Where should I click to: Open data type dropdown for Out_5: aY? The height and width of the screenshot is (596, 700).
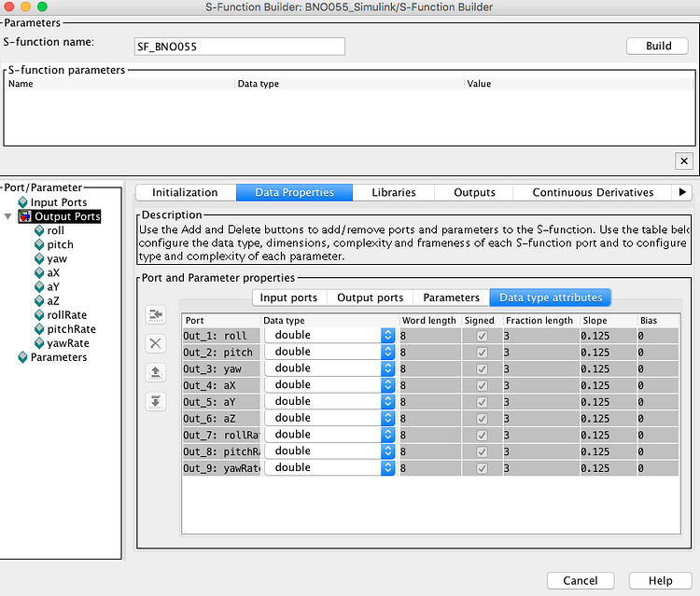pos(388,401)
